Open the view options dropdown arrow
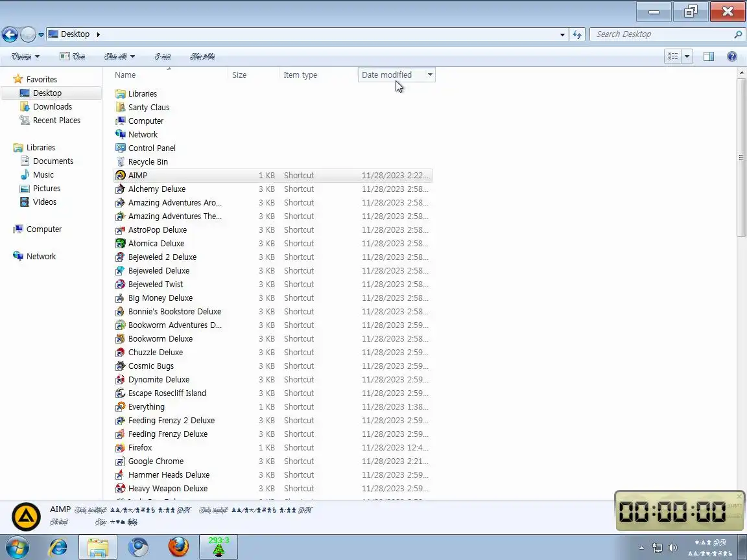 click(687, 56)
